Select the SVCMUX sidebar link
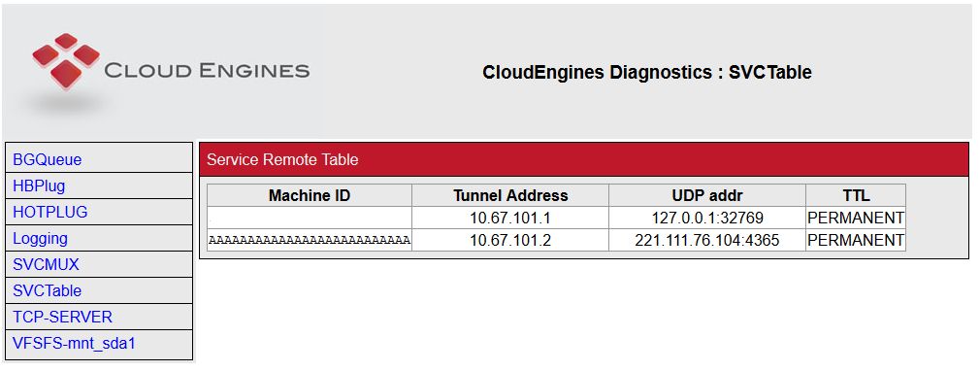Image resolution: width=980 pixels, height=371 pixels. point(46,264)
